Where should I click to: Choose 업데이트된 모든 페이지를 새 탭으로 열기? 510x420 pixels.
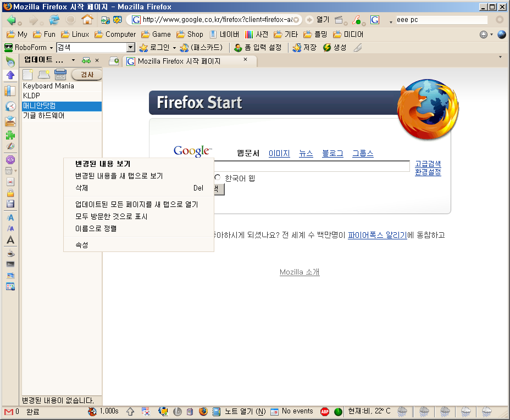tap(139, 204)
